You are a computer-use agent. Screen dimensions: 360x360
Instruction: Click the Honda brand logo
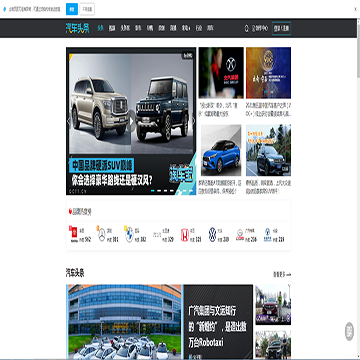[x=185, y=235]
